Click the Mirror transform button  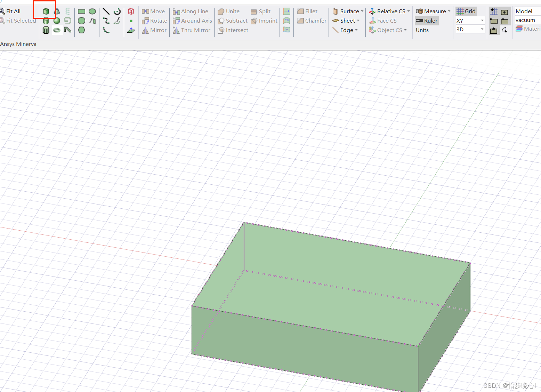[154, 30]
